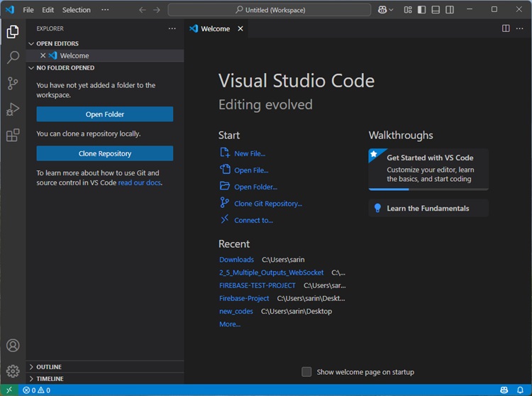
Task: Click the Copilot status bar icon
Action: [x=504, y=390]
